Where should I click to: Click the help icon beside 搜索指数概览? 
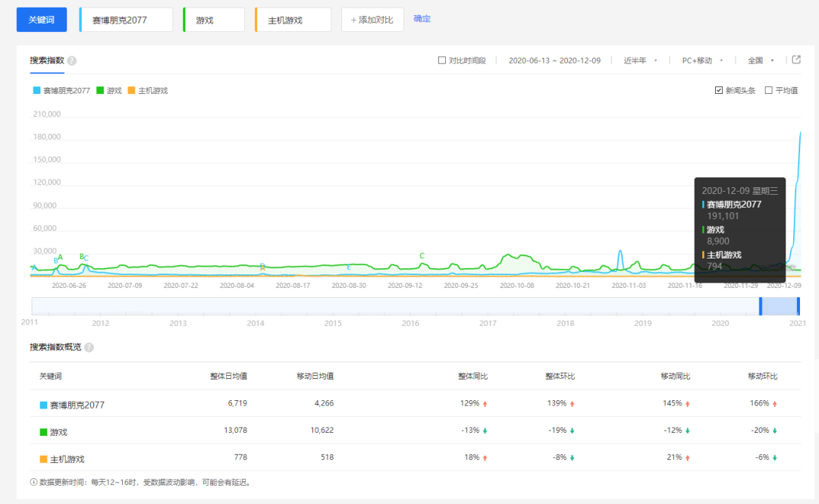click(89, 347)
